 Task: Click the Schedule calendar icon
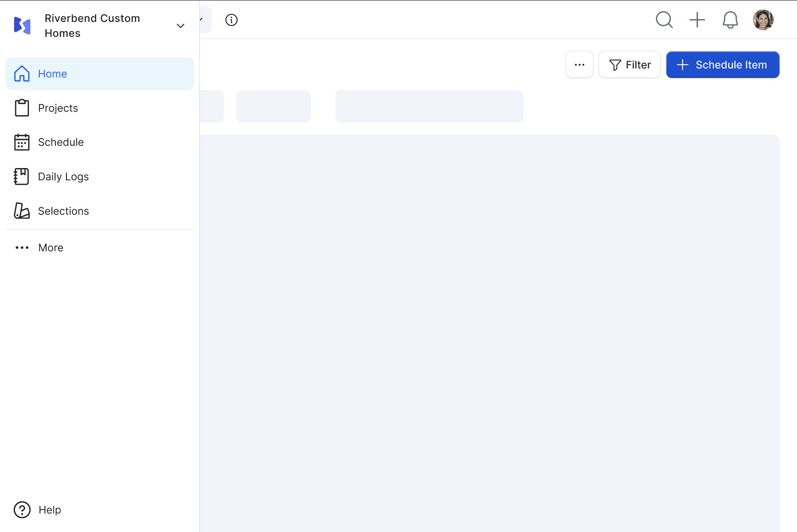pyautogui.click(x=22, y=142)
